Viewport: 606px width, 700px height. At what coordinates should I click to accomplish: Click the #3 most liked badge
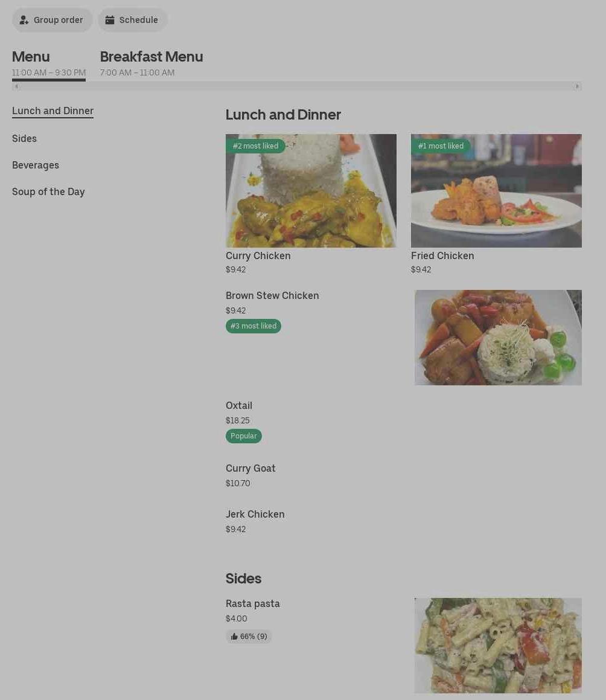254,326
